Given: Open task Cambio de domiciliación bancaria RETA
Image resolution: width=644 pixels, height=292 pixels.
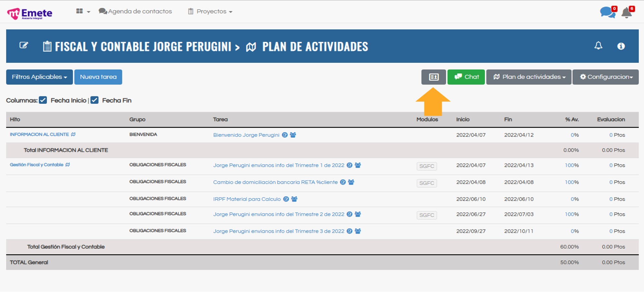Looking at the screenshot, I should click(x=275, y=182).
